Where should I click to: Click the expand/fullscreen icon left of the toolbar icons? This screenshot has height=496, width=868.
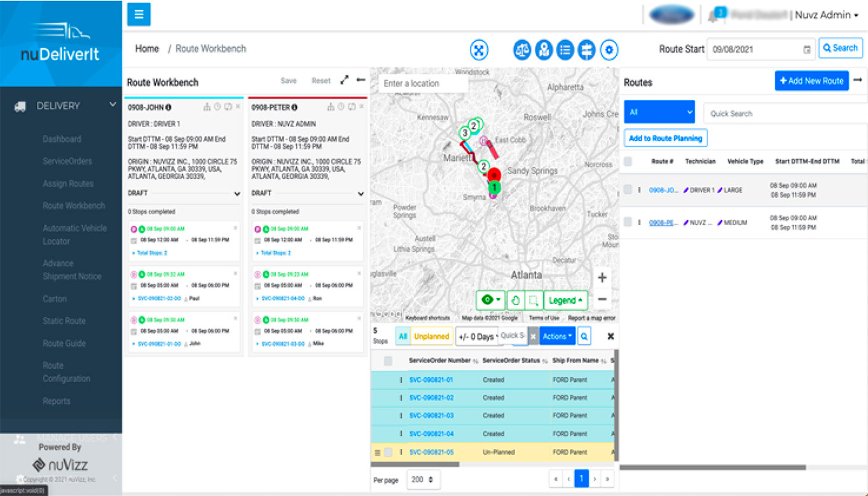pyautogui.click(x=479, y=49)
